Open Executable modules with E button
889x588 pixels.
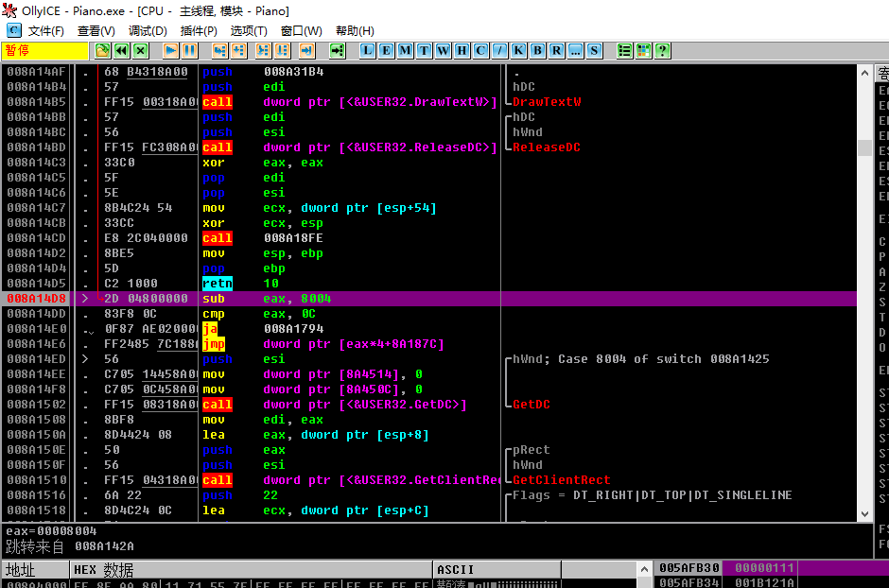pyautogui.click(x=386, y=51)
